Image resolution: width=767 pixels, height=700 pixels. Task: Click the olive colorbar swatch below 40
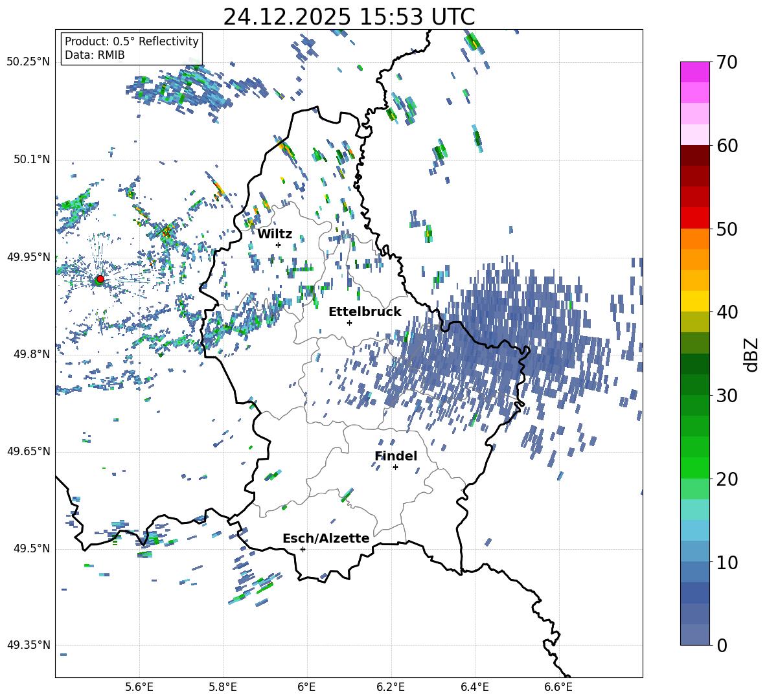695,322
